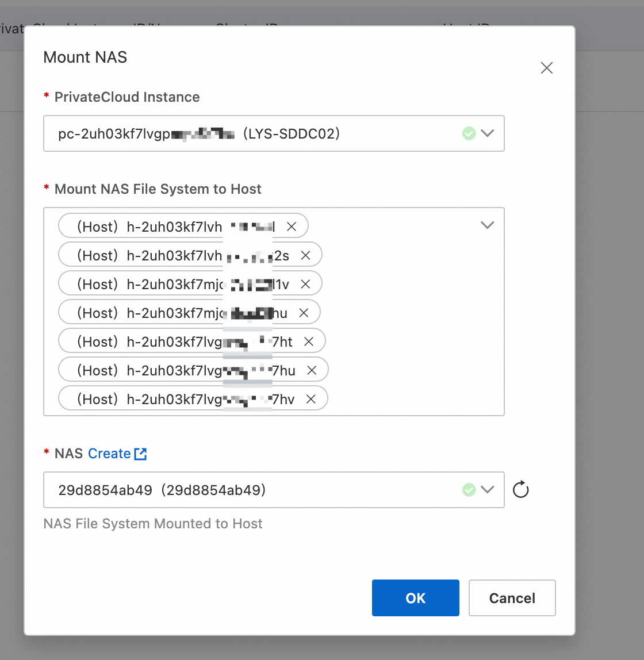
Task: Remove host ending in 2s from selection
Action: tap(306, 255)
